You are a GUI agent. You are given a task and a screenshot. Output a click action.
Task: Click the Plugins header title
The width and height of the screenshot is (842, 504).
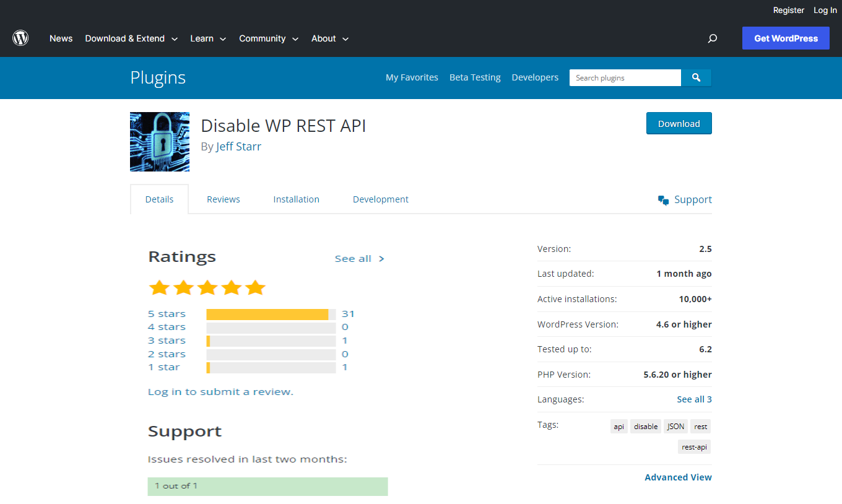point(158,77)
